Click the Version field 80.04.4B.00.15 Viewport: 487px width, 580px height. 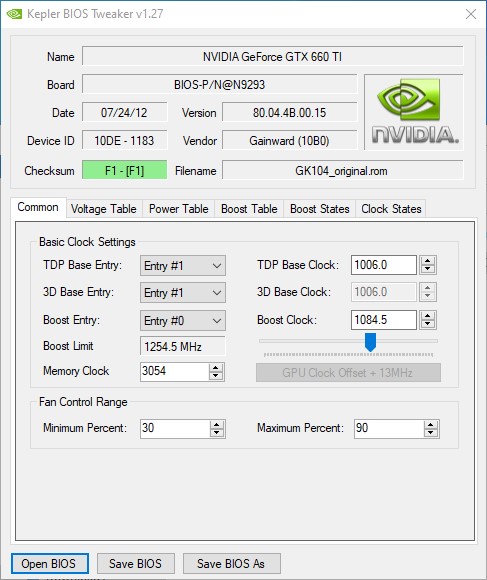click(x=290, y=112)
